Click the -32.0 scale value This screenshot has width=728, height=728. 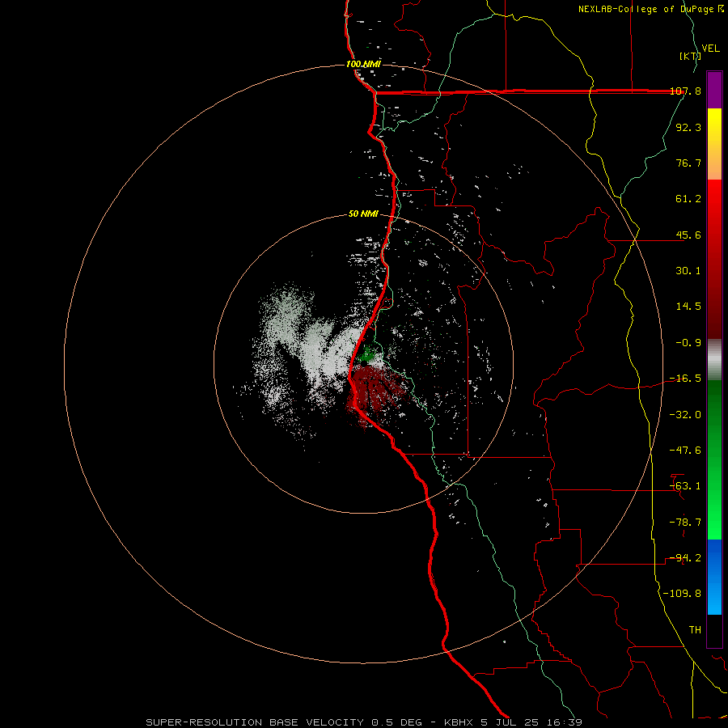click(x=685, y=415)
